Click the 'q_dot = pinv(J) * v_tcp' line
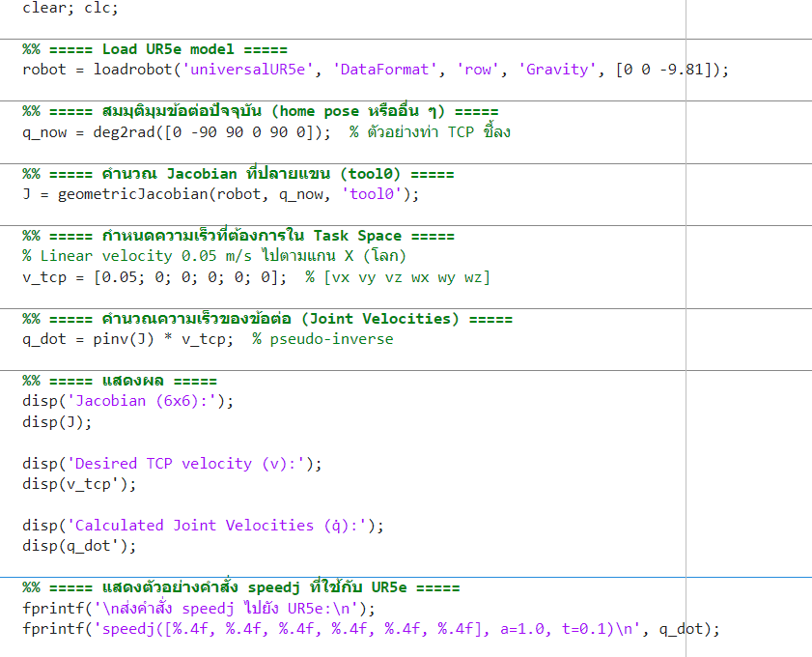Image resolution: width=812 pixels, height=657 pixels. (x=127, y=339)
